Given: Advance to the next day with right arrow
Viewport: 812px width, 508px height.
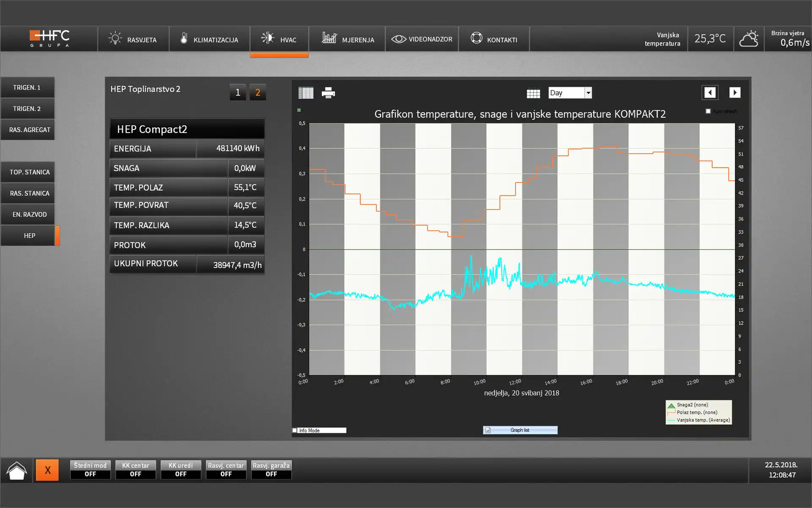Looking at the screenshot, I should pyautogui.click(x=734, y=92).
